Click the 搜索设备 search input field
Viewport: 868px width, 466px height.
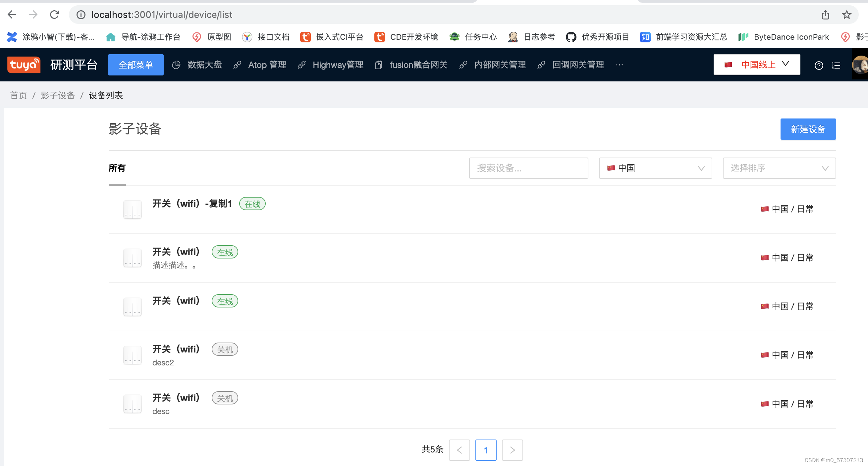click(x=530, y=168)
